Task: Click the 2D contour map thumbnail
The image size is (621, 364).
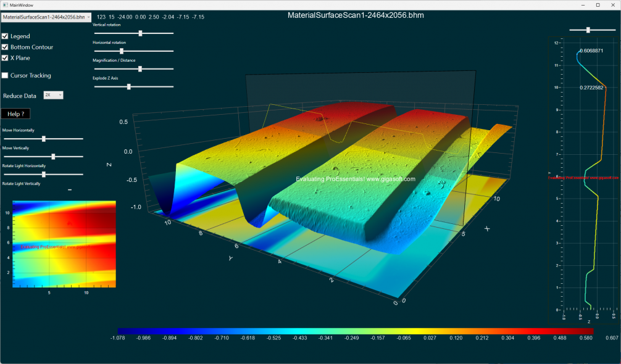Action: pyautogui.click(x=63, y=244)
